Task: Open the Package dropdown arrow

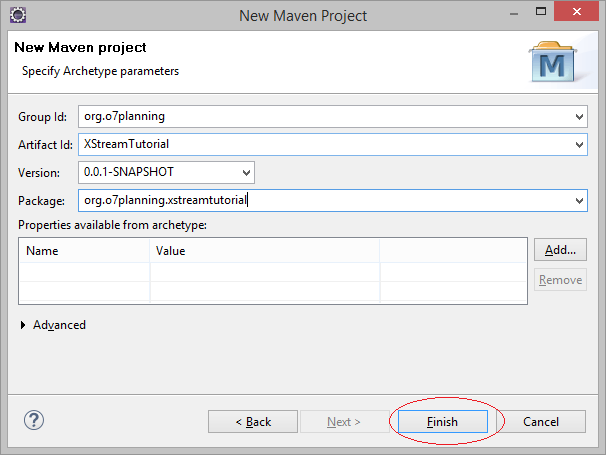Action: coord(579,200)
